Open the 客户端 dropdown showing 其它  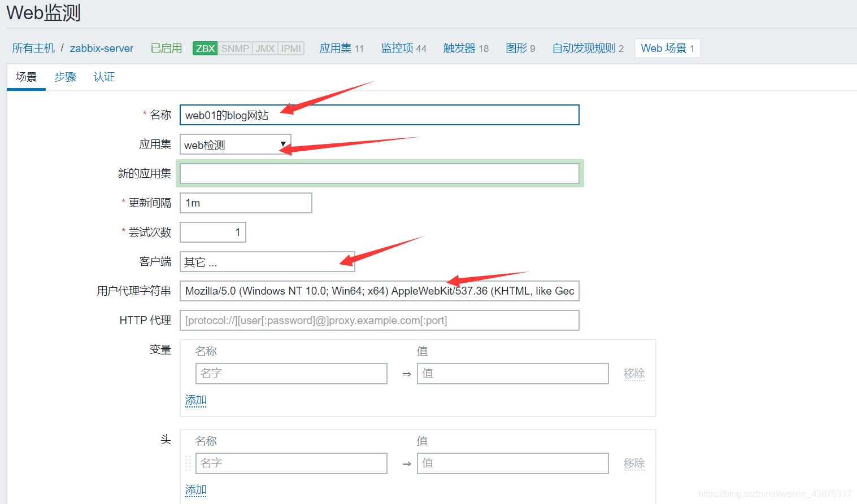tap(267, 262)
